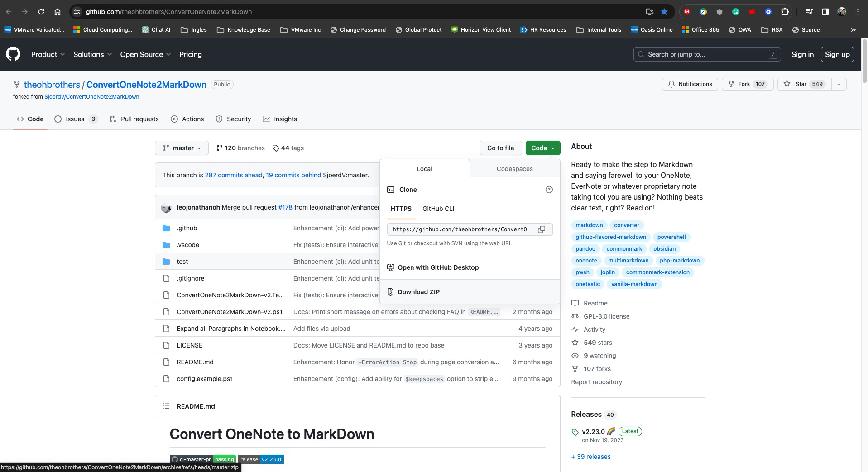
Task: Select the Local tab
Action: pyautogui.click(x=424, y=169)
